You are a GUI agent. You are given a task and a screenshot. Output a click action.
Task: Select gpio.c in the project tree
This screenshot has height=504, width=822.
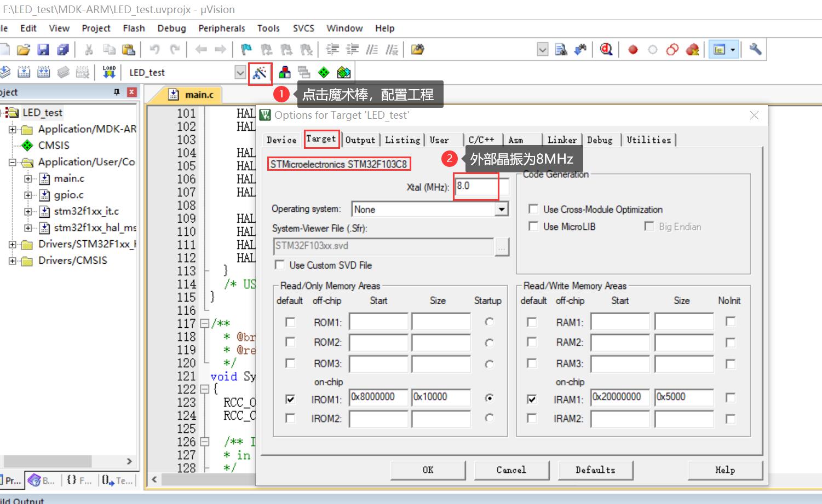(68, 195)
